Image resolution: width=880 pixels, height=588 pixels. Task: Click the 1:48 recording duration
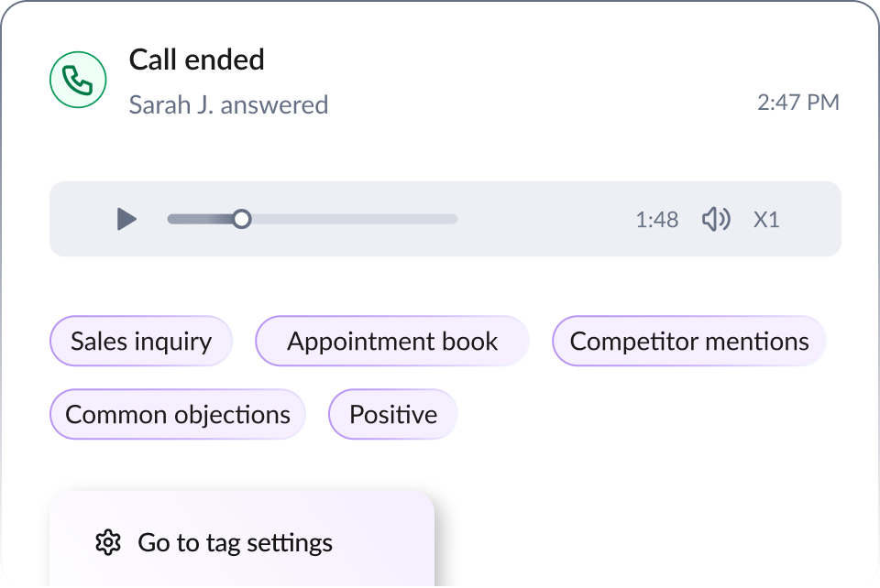tap(656, 220)
